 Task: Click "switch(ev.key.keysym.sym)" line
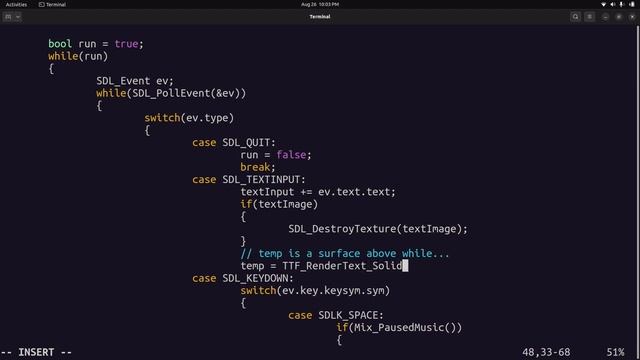[x=315, y=291]
